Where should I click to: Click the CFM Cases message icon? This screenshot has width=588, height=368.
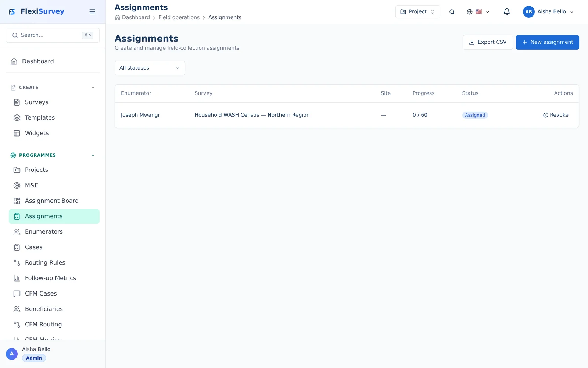(17, 294)
